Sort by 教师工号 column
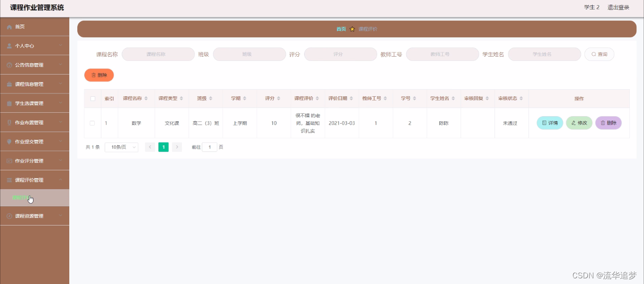 385,99
